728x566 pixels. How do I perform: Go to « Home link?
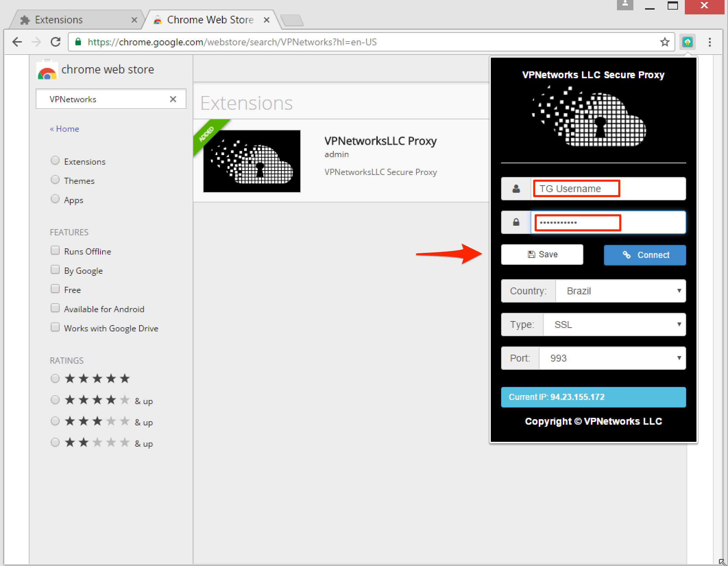pos(64,129)
